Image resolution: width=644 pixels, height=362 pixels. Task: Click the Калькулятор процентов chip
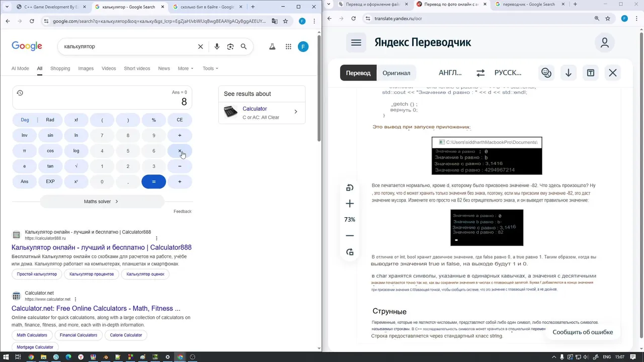coord(92,274)
